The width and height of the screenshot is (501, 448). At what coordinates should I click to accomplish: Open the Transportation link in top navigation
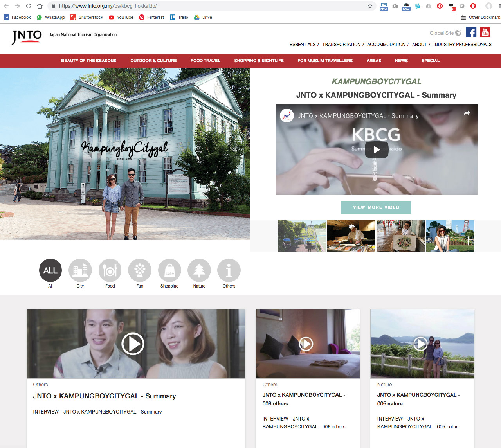tap(341, 44)
